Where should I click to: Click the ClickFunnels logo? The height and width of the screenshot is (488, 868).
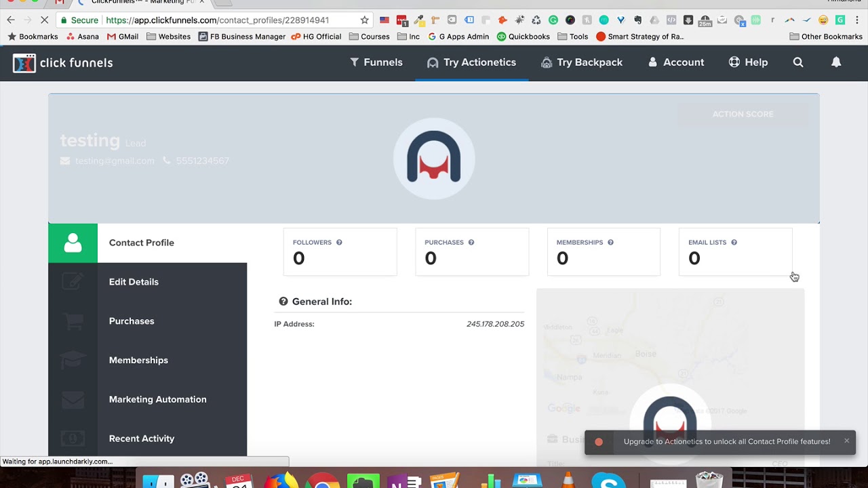pos(62,63)
